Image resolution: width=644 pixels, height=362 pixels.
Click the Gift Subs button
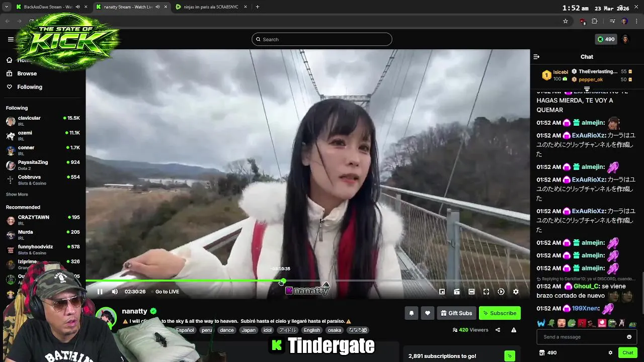456,313
